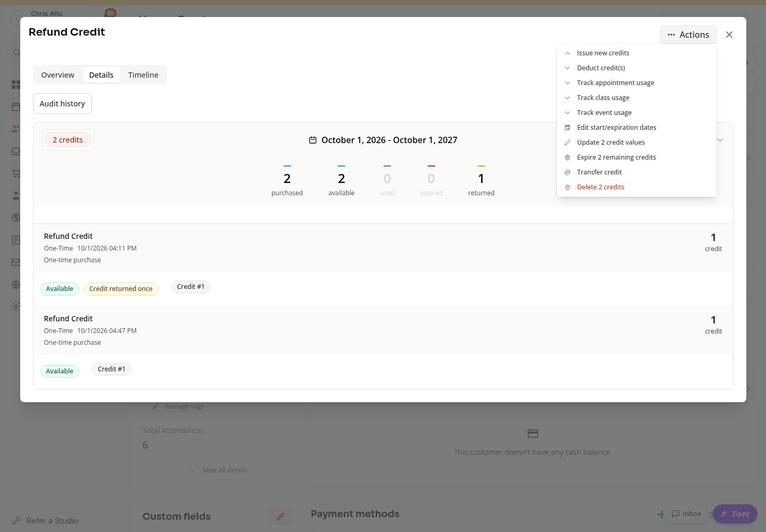The height and width of the screenshot is (532, 766).
Task: Click the 2 credits badge
Action: point(68,140)
